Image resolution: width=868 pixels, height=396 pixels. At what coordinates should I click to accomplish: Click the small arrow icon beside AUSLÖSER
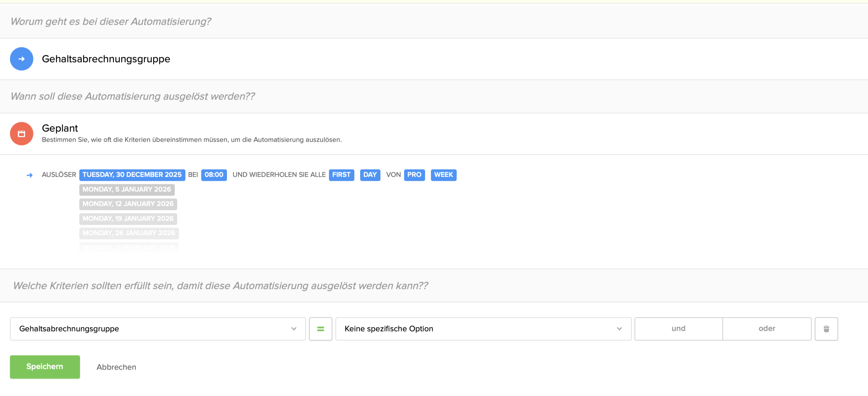coord(30,175)
